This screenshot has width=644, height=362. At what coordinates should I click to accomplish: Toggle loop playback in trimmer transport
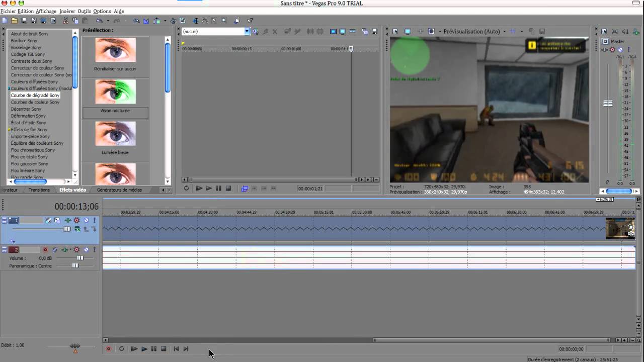coord(186,188)
